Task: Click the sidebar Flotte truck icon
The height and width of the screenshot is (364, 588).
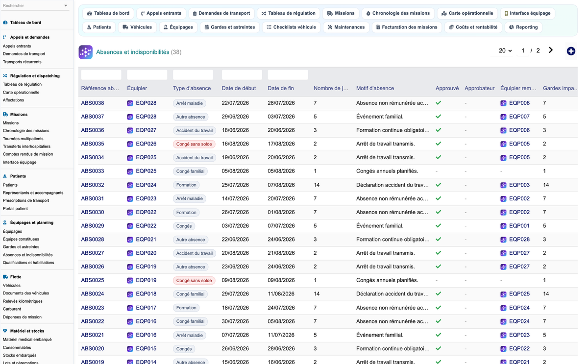Action: [5, 277]
